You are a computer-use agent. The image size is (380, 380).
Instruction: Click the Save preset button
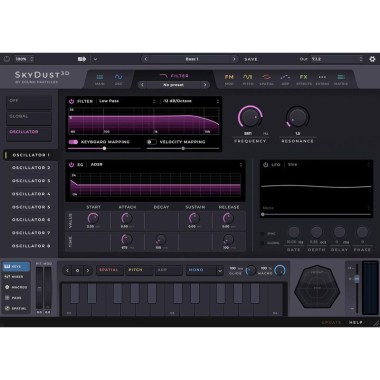coord(251,59)
